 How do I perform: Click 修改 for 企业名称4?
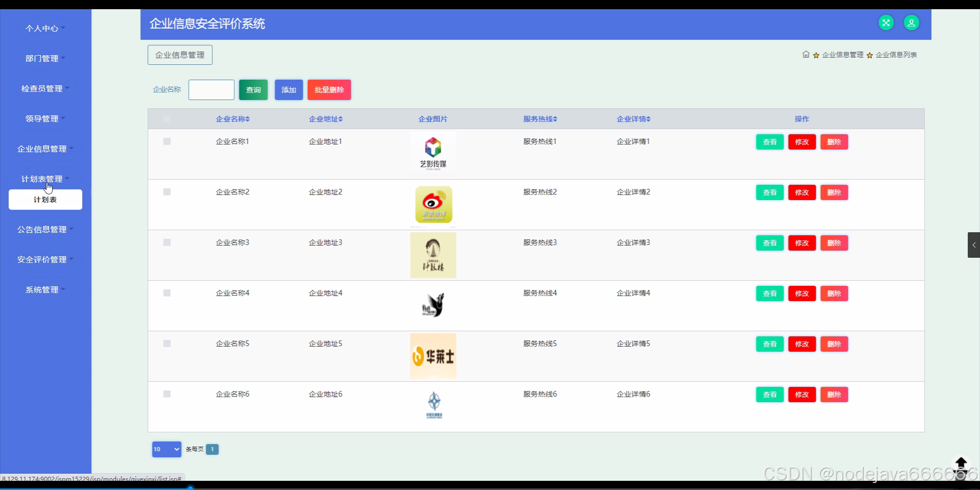point(802,293)
